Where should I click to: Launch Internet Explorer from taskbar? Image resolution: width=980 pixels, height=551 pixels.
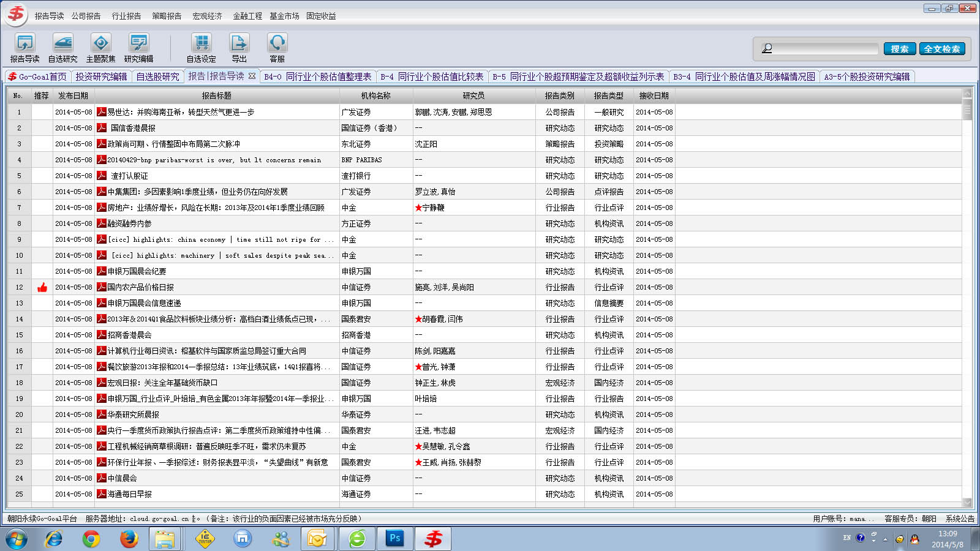(x=54, y=539)
